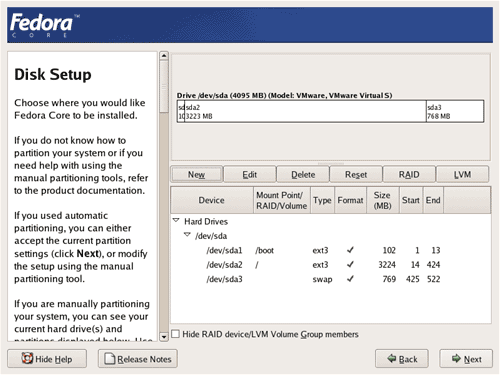
Task: Click the sda3 768 MB segment in drive map
Action: click(x=455, y=111)
